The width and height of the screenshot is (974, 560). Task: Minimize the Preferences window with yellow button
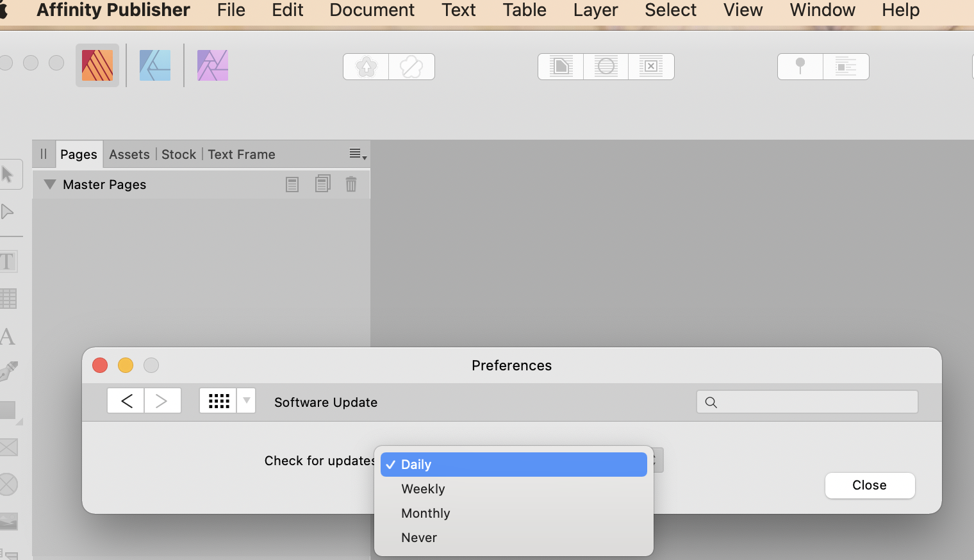[126, 365]
